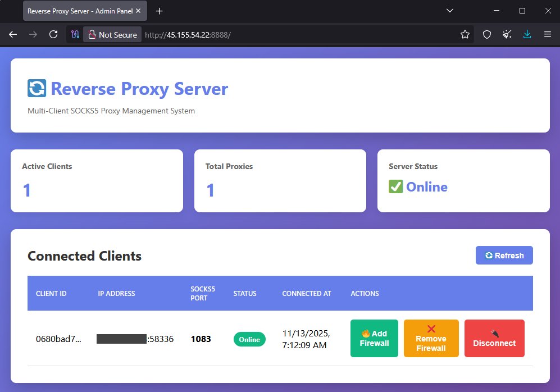Open the downloads panel
Screen dimensions: 560x392
point(527,35)
